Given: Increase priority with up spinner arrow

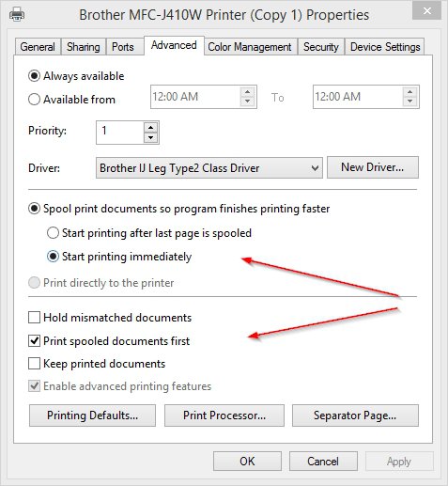Looking at the screenshot, I should tap(151, 127).
